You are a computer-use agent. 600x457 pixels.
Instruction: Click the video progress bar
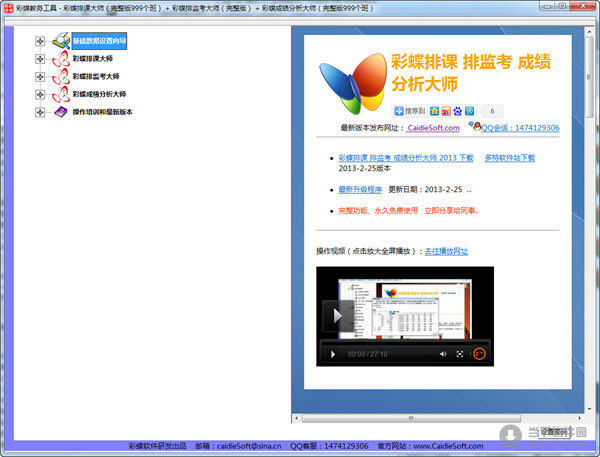(405, 344)
